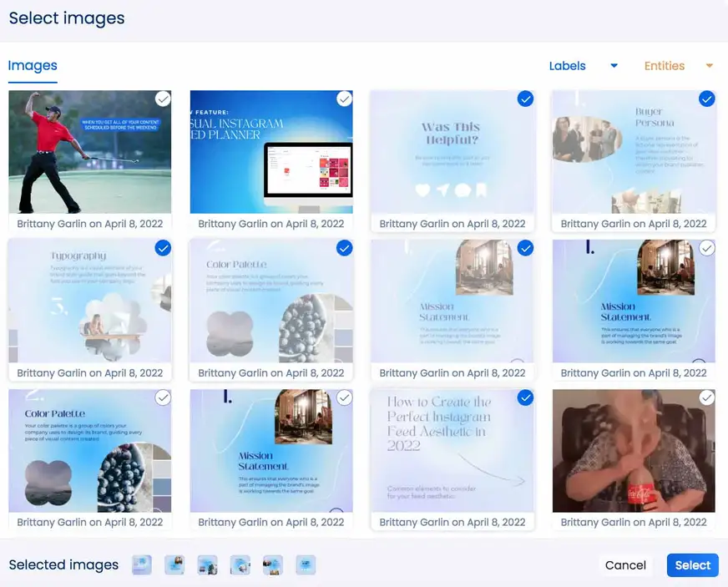This screenshot has width=728, height=587.
Task: Open the last Selected images mini thumbnail
Action: pyautogui.click(x=306, y=565)
